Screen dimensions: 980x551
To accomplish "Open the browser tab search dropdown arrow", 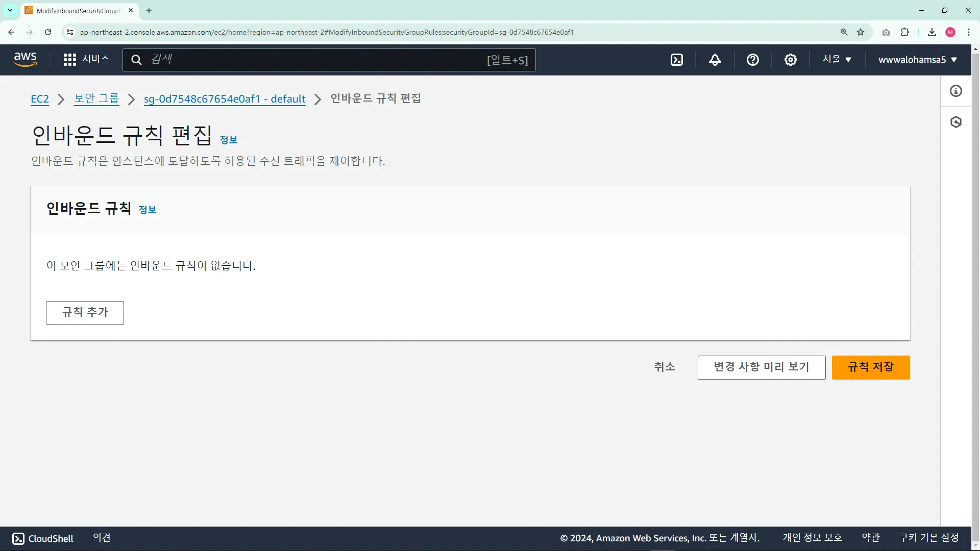I will click(10, 10).
